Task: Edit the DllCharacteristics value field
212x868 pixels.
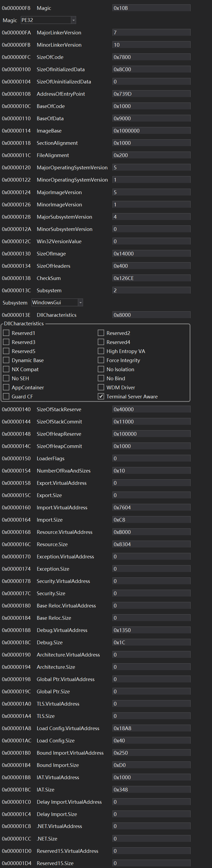Action: (x=151, y=315)
